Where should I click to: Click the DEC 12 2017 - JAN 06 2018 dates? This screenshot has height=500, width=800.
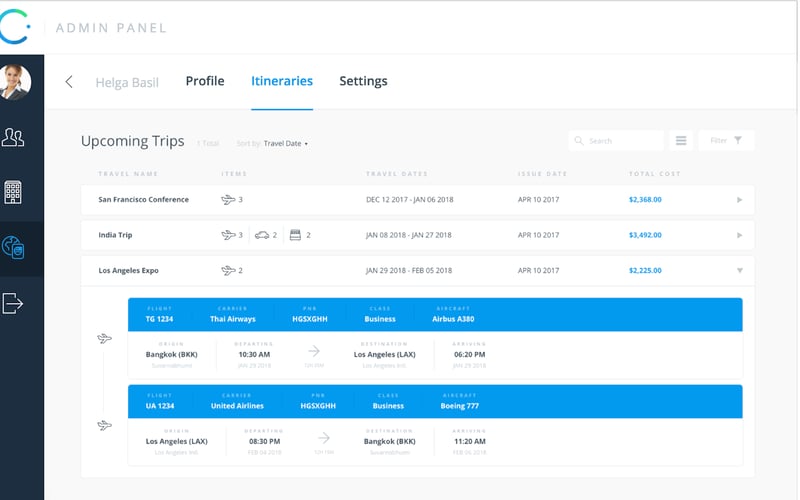[410, 199]
